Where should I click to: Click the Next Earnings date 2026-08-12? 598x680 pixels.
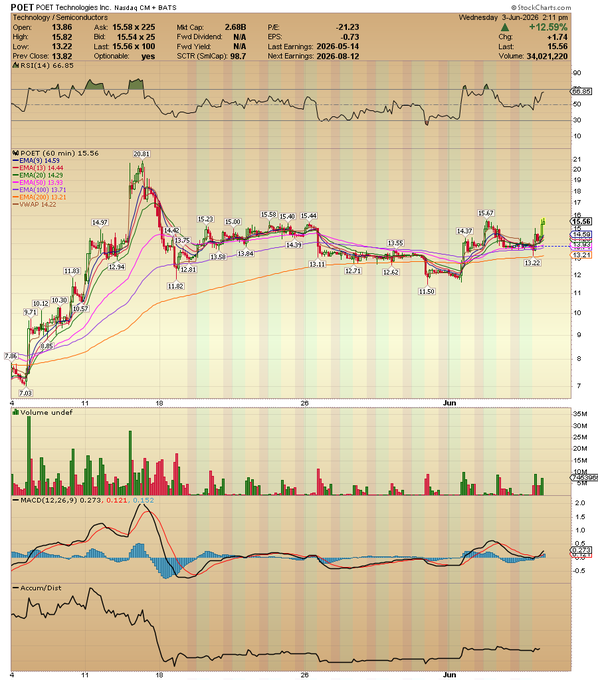pos(338,56)
